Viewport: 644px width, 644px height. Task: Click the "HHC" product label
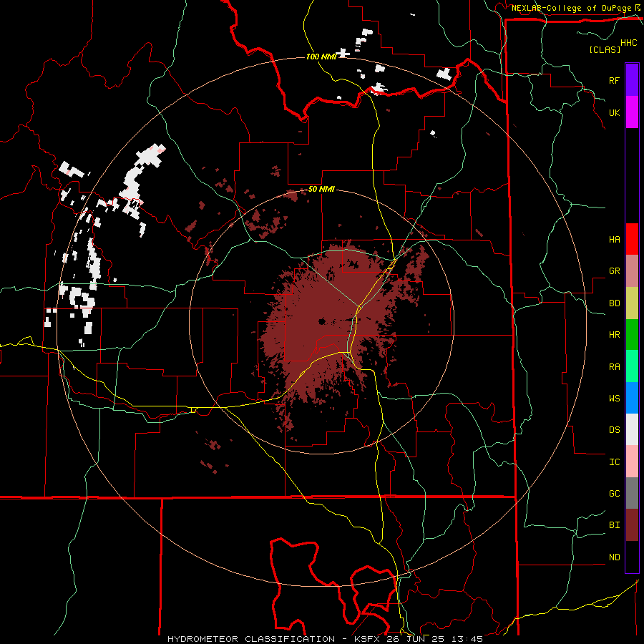pos(628,43)
